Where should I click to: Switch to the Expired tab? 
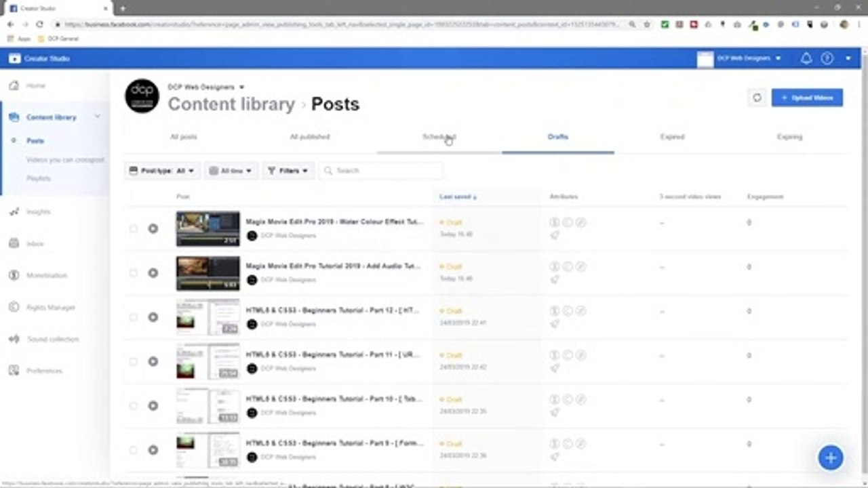tap(672, 137)
